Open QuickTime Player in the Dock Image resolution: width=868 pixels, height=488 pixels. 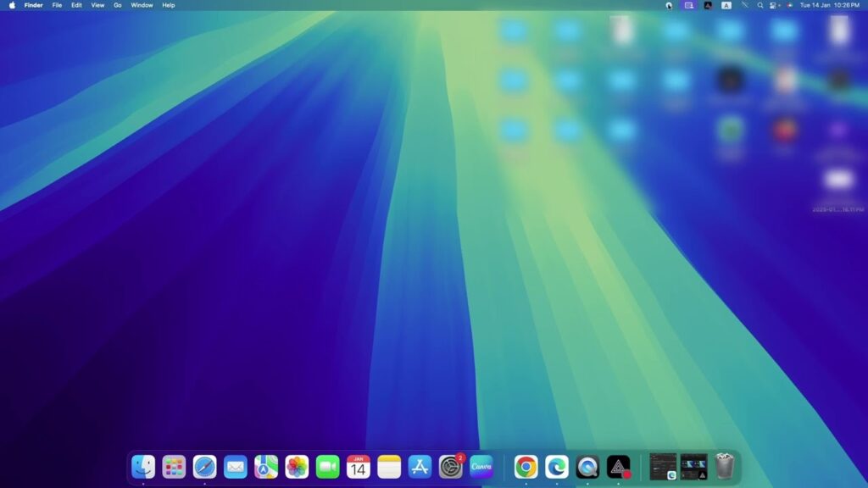click(587, 467)
